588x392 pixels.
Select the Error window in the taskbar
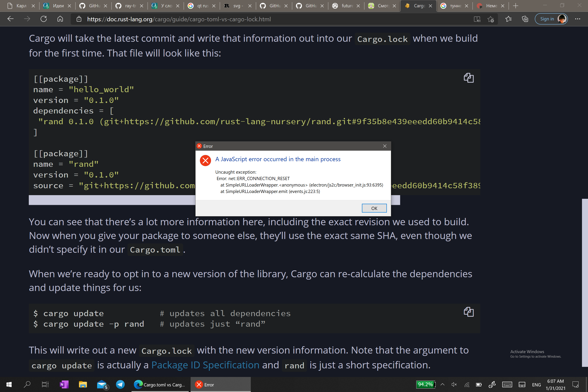point(220,384)
